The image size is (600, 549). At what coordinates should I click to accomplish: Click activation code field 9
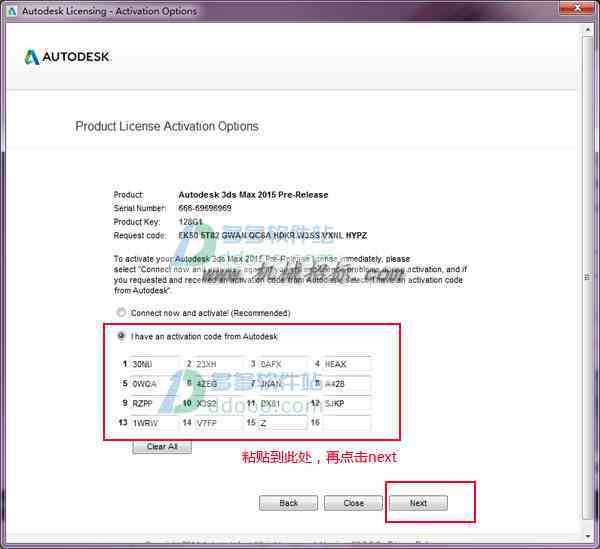pos(154,404)
